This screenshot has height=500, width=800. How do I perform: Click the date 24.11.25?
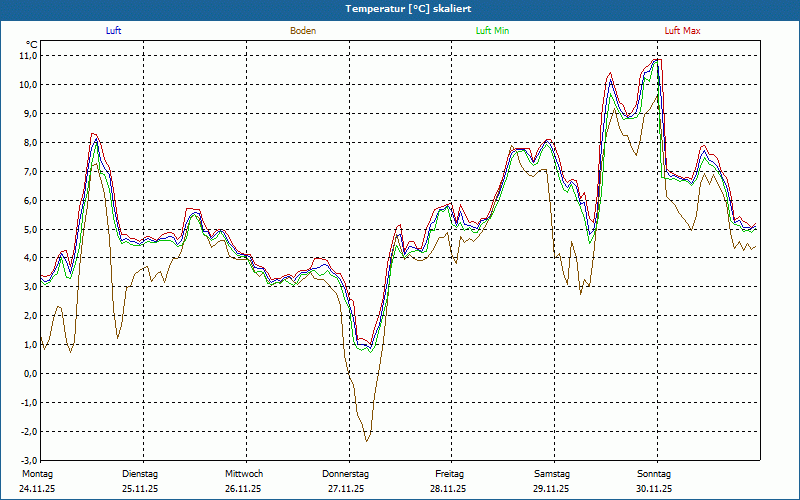click(37, 489)
